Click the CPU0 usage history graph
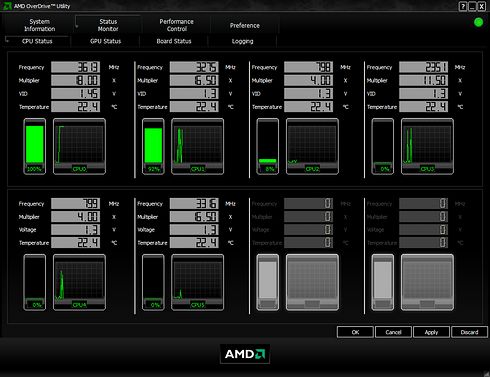 pyautogui.click(x=79, y=146)
